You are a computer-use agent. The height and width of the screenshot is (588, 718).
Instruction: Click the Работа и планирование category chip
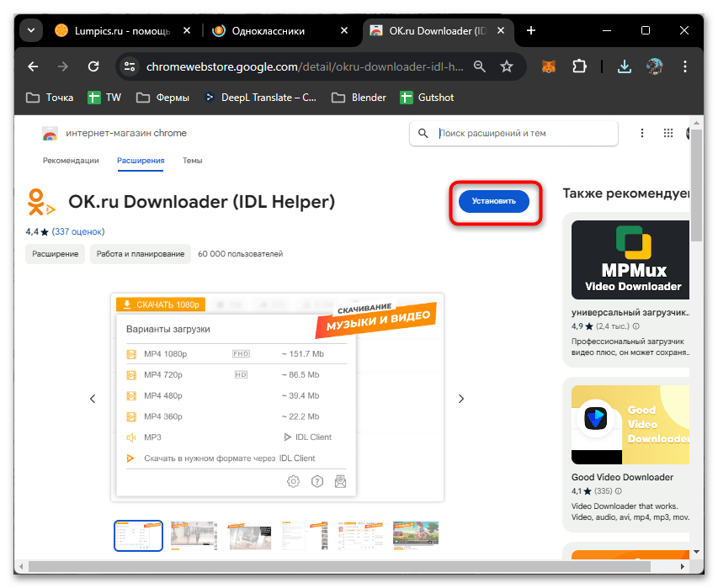(x=140, y=253)
